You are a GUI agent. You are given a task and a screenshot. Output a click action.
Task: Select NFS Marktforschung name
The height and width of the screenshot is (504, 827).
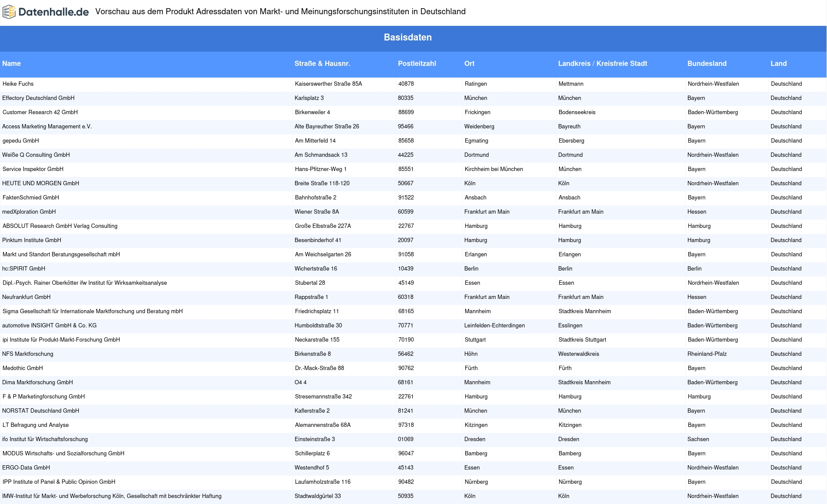tap(28, 354)
